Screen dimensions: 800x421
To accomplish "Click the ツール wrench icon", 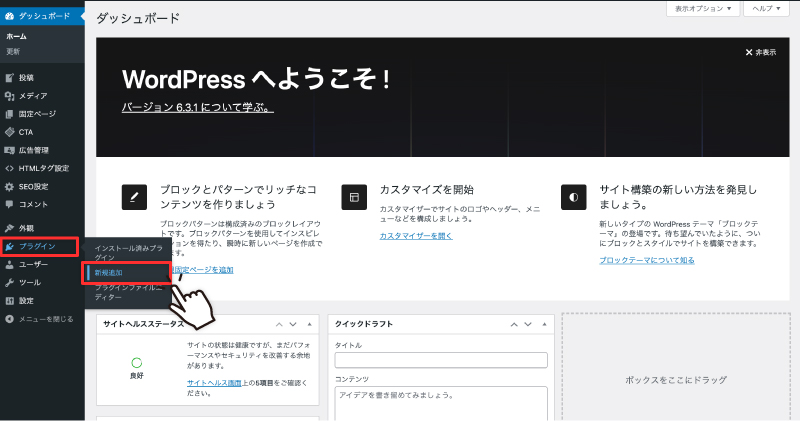I will pos(9,282).
